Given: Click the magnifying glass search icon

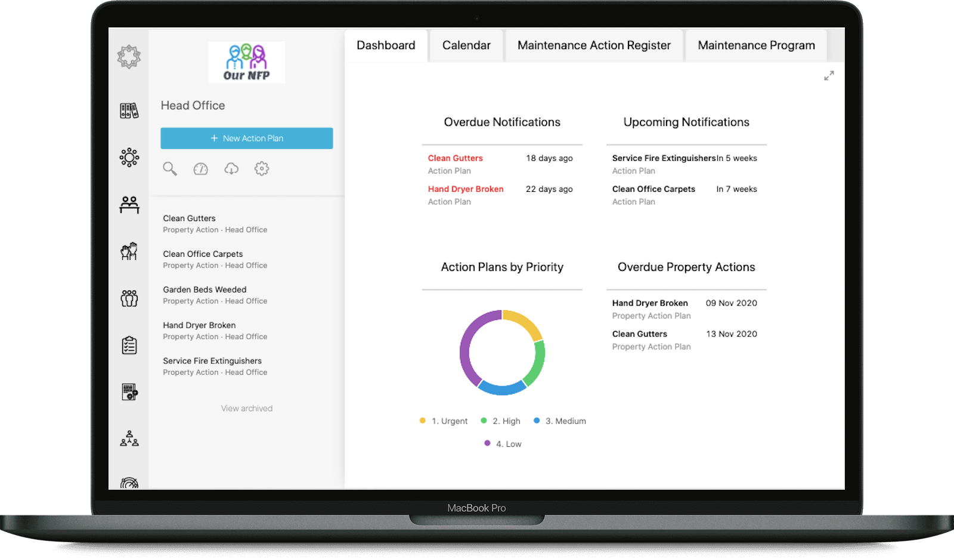Looking at the screenshot, I should (170, 169).
